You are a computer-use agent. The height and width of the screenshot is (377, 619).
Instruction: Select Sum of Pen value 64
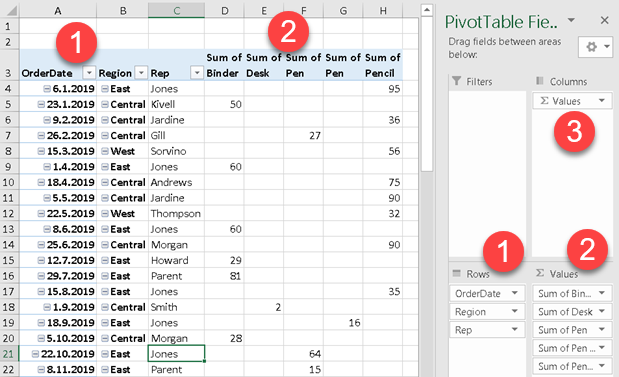pyautogui.click(x=303, y=354)
